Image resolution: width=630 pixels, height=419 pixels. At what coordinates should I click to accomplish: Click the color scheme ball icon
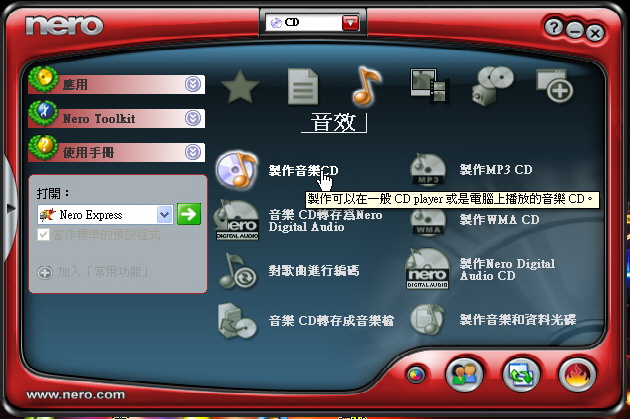417,375
